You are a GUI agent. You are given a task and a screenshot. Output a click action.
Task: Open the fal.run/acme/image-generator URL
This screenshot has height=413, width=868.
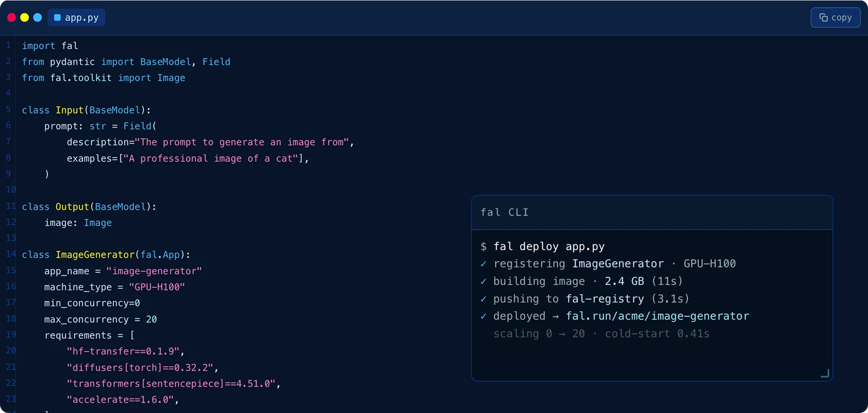tap(658, 316)
